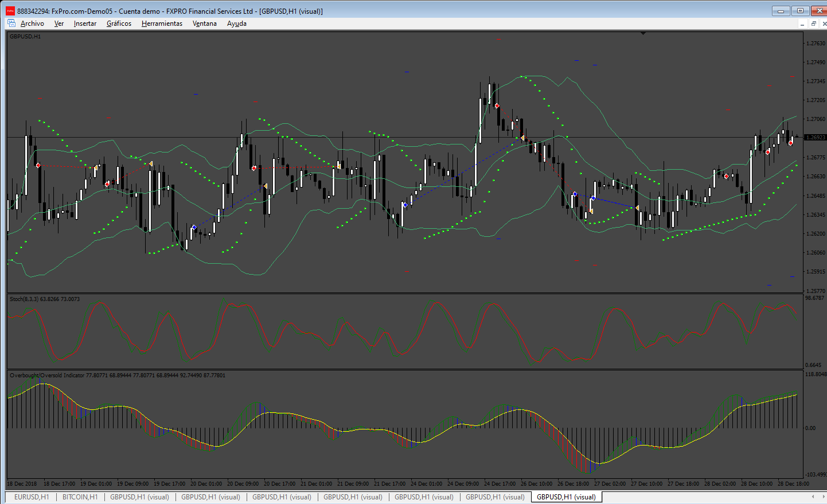Close the inner GBPUSD chart window
Screen dimensions: 827x504
[x=824, y=24]
